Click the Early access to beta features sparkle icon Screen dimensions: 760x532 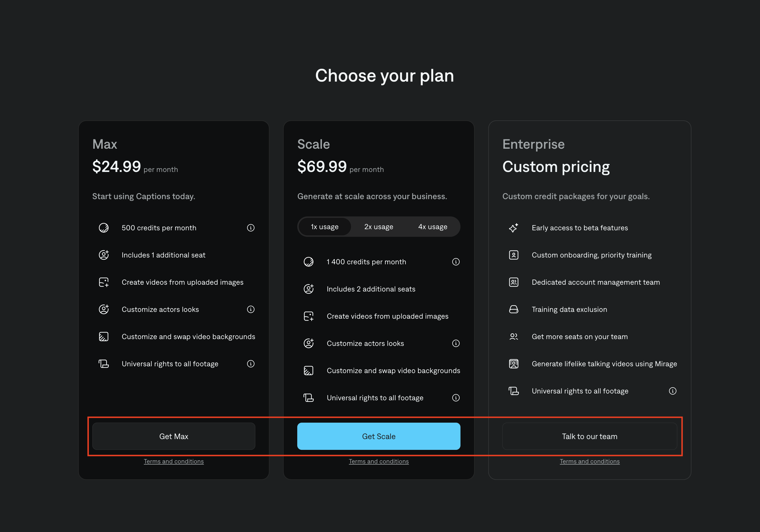(513, 228)
